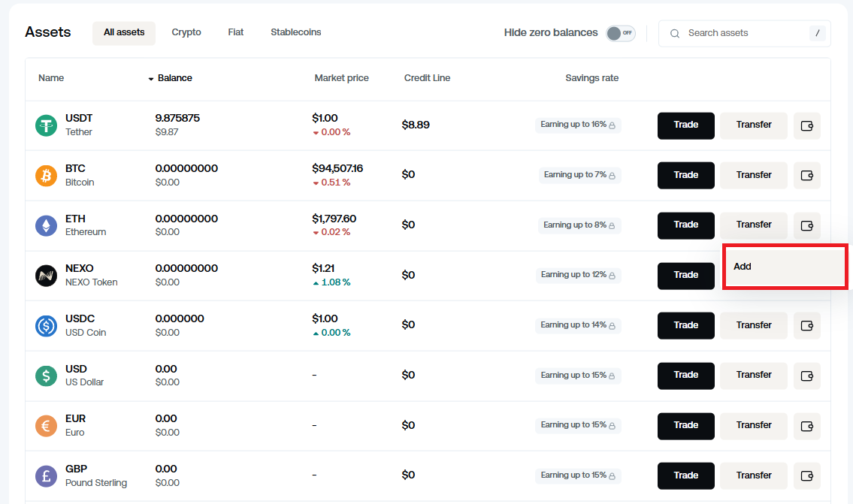The image size is (853, 504).
Task: Switch to the Crypto tab
Action: pyautogui.click(x=186, y=32)
